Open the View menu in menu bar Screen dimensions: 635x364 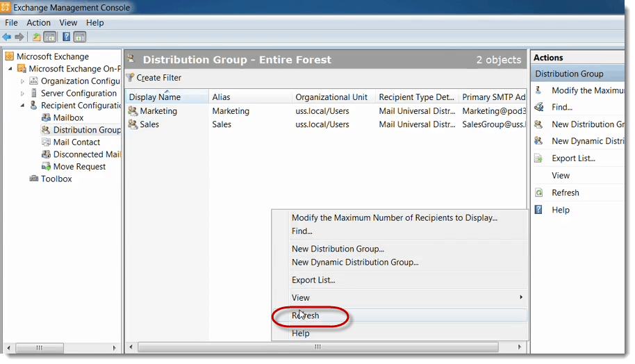click(68, 23)
